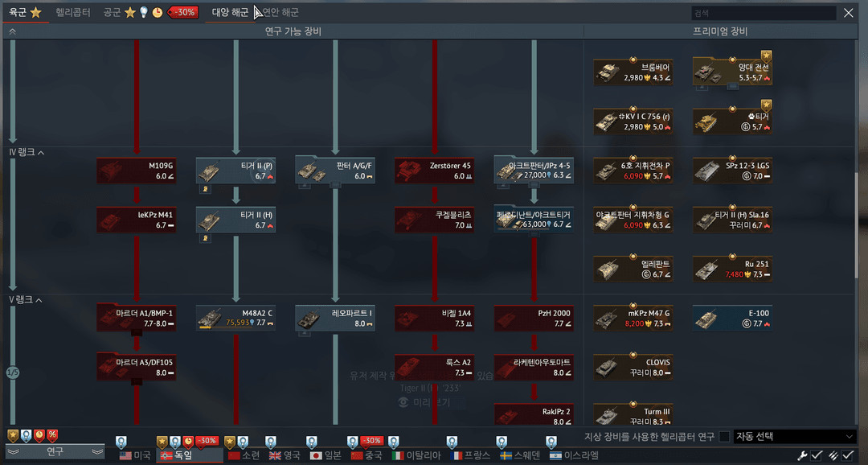Open the 대양 해군 tab

[230, 12]
